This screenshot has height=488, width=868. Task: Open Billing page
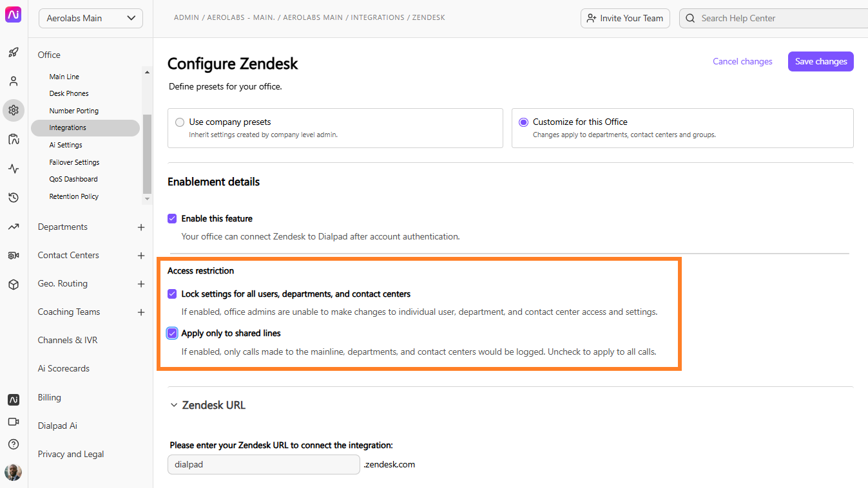49,397
